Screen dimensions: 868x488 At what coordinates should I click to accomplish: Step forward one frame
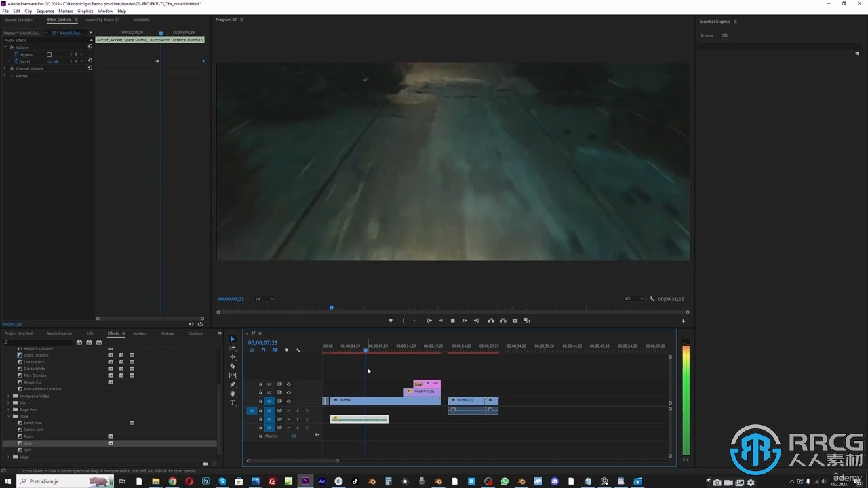pos(465,321)
